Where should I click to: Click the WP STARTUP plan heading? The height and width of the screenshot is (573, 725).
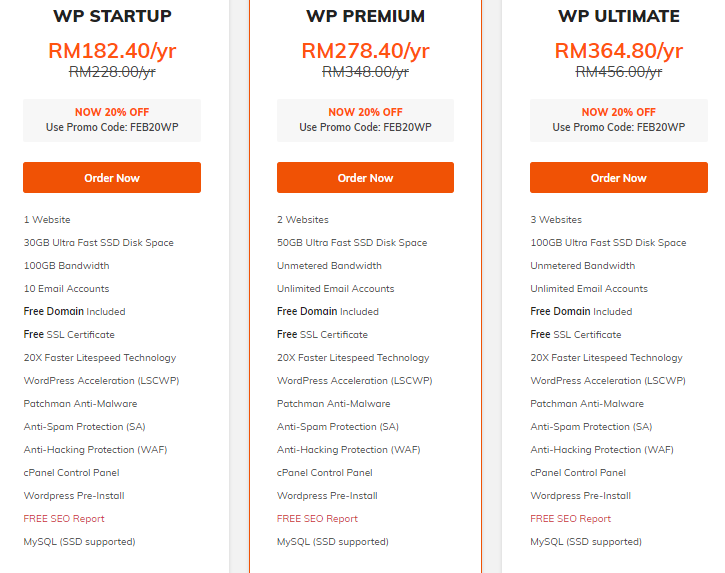coord(112,16)
